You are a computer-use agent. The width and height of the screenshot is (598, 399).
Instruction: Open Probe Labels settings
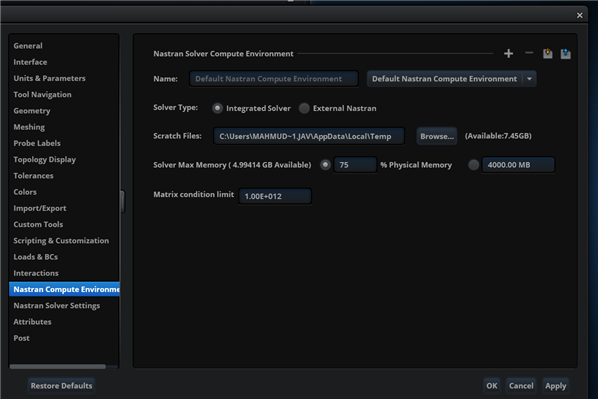point(37,143)
